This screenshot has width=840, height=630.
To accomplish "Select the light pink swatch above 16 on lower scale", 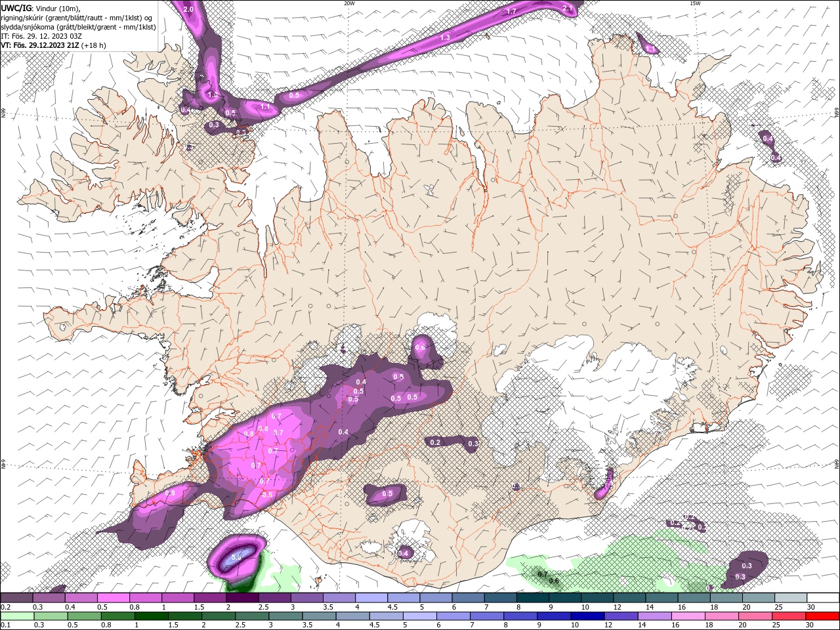I will click(687, 616).
